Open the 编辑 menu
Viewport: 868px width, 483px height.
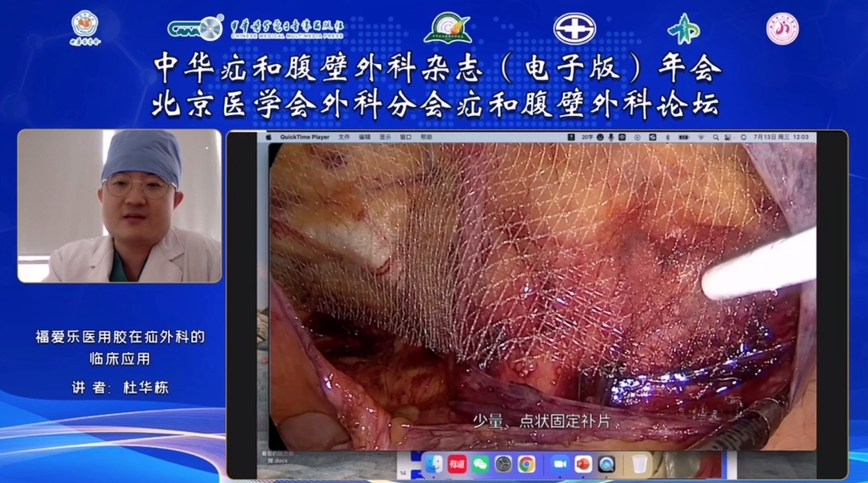365,137
